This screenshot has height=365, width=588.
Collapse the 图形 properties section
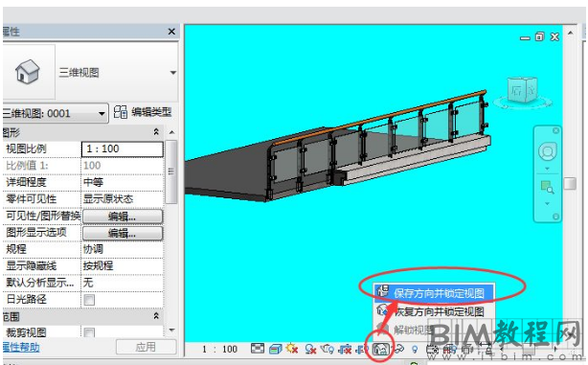[x=156, y=131]
